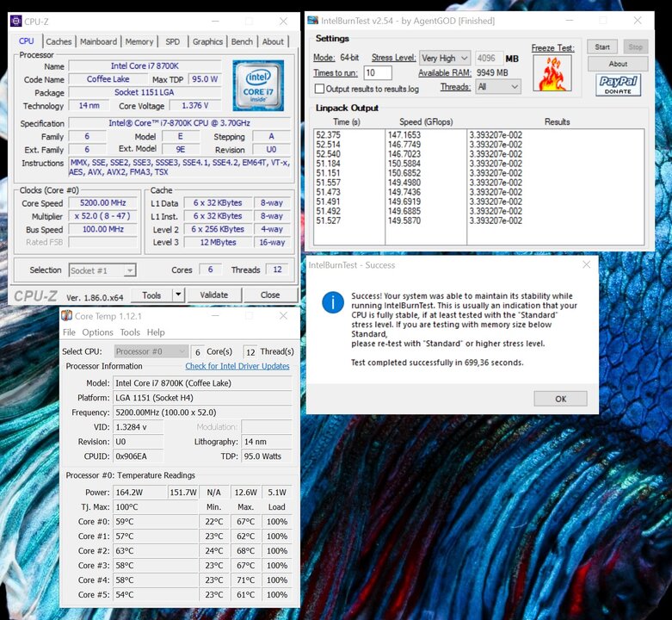This screenshot has height=620, width=672.
Task: Click OK in the Success dialog
Action: click(560, 399)
